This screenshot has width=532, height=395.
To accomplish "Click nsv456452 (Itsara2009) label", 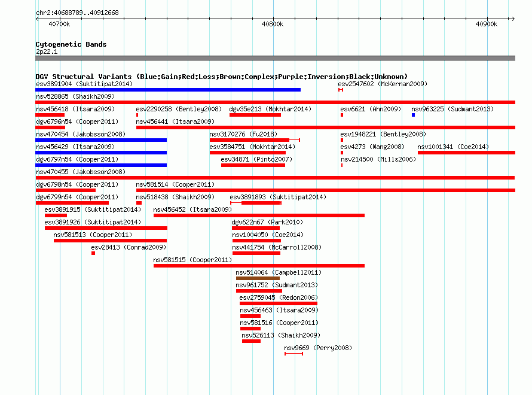I will point(192,209).
